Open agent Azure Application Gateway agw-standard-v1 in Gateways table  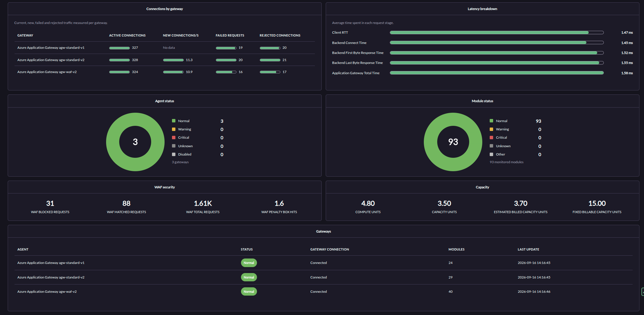click(51, 263)
